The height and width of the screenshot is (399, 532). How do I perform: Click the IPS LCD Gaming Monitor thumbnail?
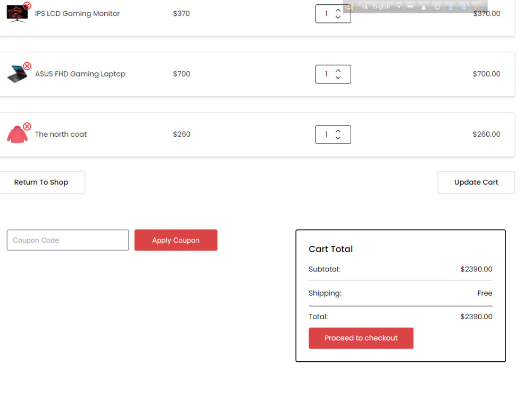click(17, 14)
